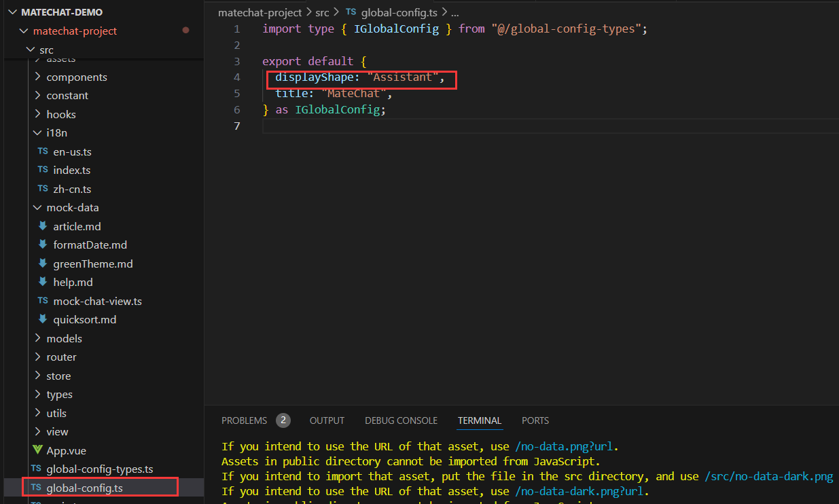The height and width of the screenshot is (504, 839).
Task: Click TS icon of en-us.ts
Action: tap(43, 151)
